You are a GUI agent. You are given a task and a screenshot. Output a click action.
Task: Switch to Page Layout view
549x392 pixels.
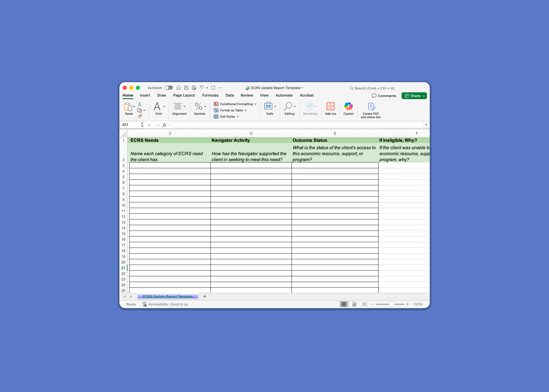(354, 304)
